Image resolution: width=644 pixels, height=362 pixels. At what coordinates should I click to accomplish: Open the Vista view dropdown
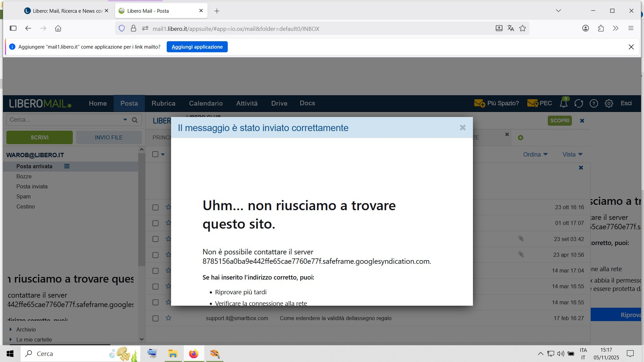tap(572, 155)
